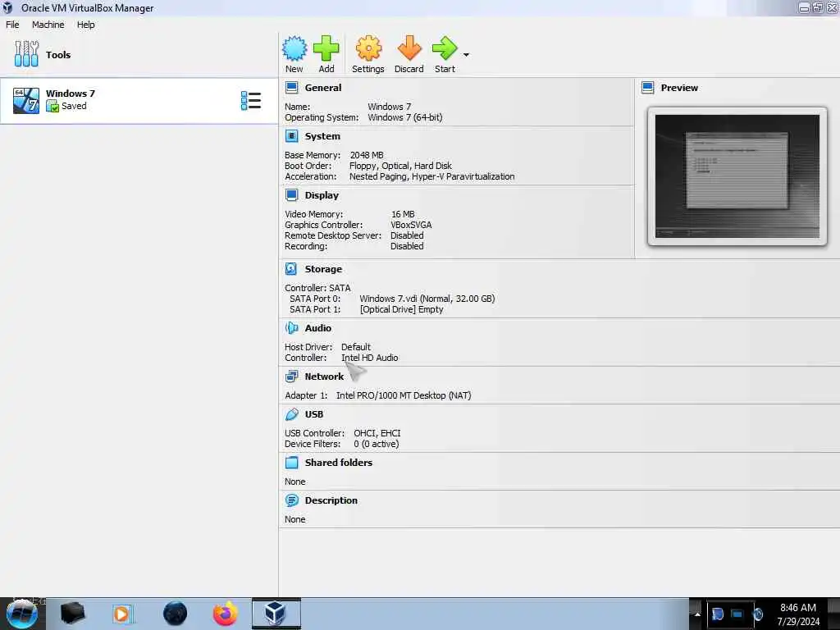Click the New machine toolbar icon
The height and width of the screenshot is (630, 840).
click(294, 48)
